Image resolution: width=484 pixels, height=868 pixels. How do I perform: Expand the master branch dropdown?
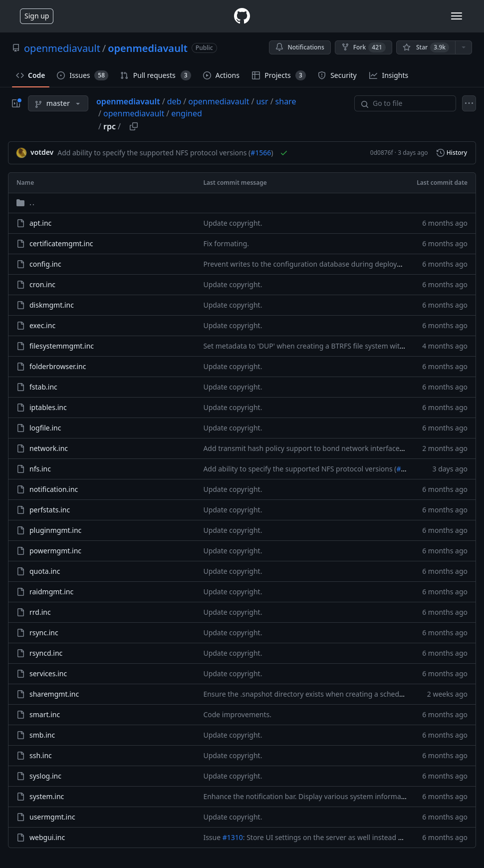coord(58,103)
